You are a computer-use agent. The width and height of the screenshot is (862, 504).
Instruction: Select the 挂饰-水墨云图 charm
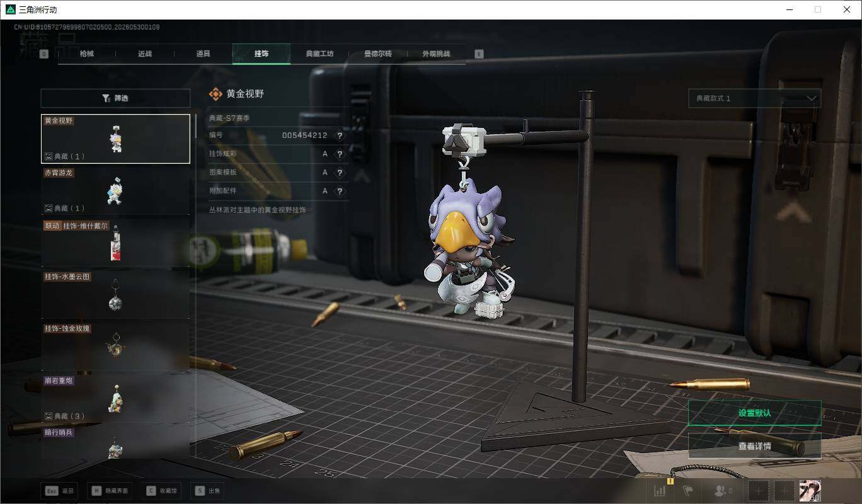pos(115,295)
